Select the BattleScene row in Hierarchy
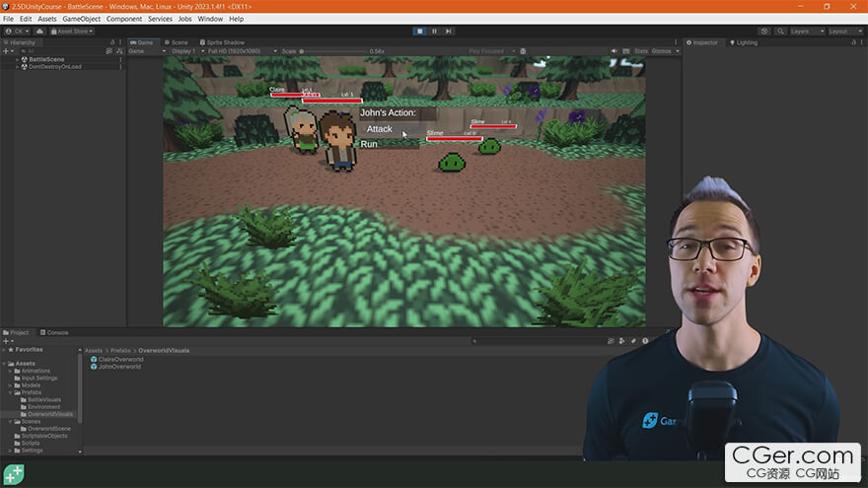The height and width of the screenshot is (488, 868). [x=63, y=59]
